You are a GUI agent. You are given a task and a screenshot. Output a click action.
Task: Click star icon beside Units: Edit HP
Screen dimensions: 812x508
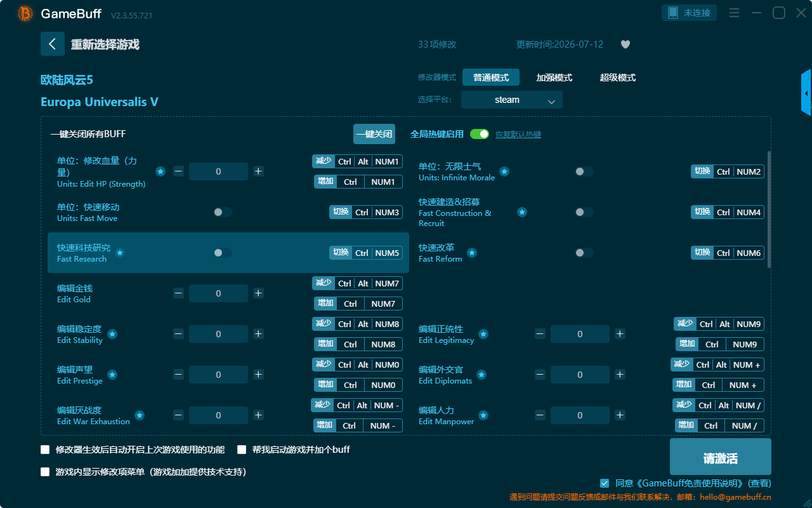click(160, 171)
